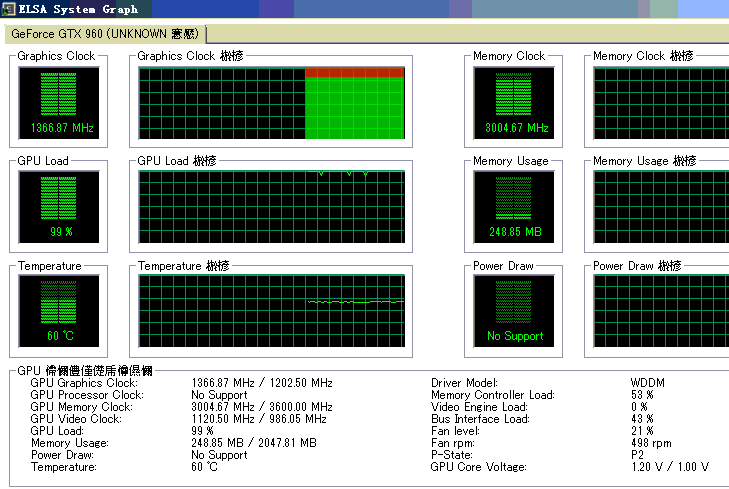The width and height of the screenshot is (729, 489).
Task: Click the 'P2' P-State value
Action: [x=637, y=455]
